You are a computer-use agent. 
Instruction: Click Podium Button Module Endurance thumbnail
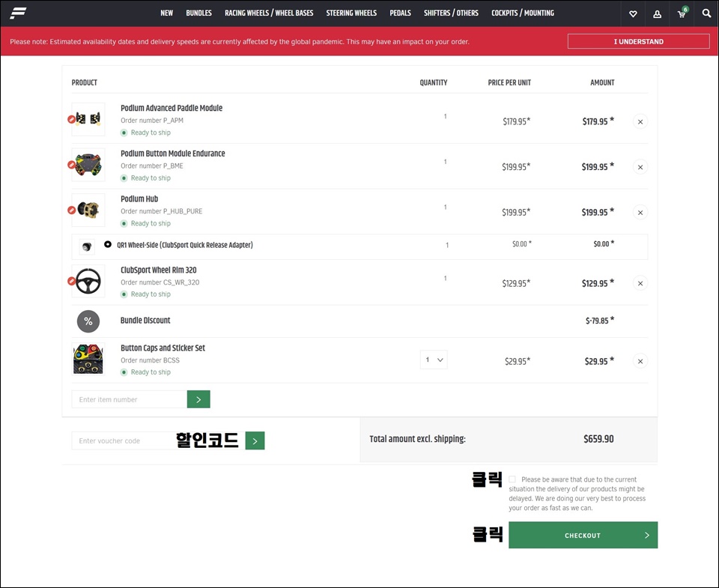pyautogui.click(x=88, y=165)
